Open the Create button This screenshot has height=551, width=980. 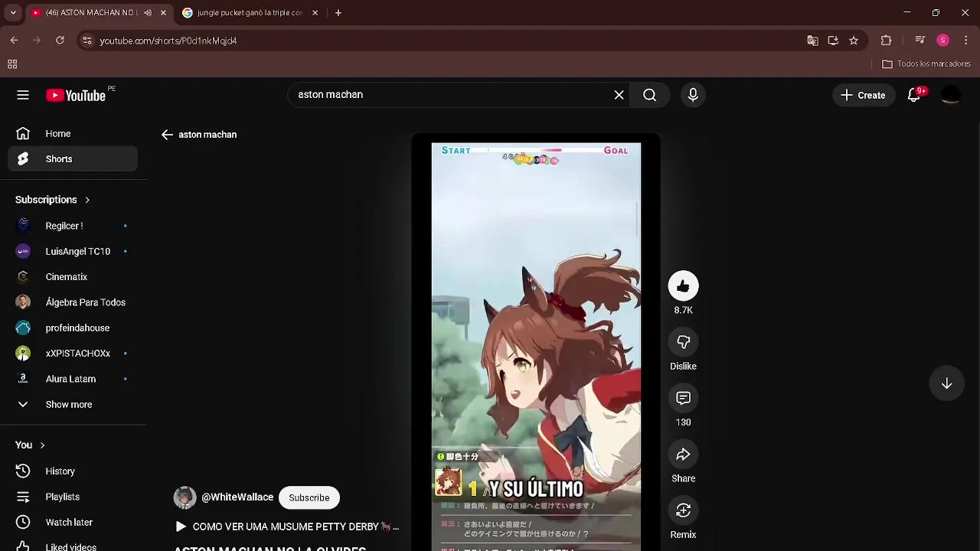coord(863,95)
